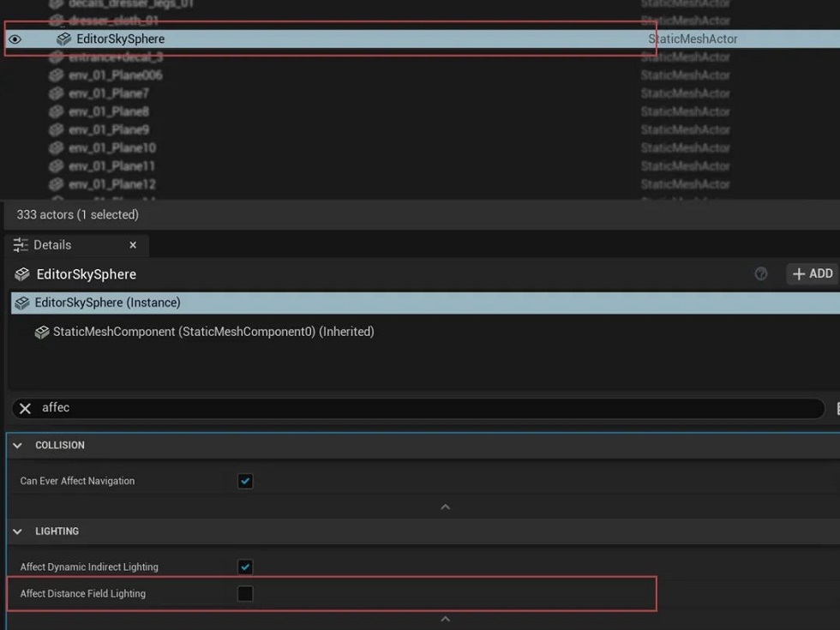Click the Details panel settings icon

point(21,245)
